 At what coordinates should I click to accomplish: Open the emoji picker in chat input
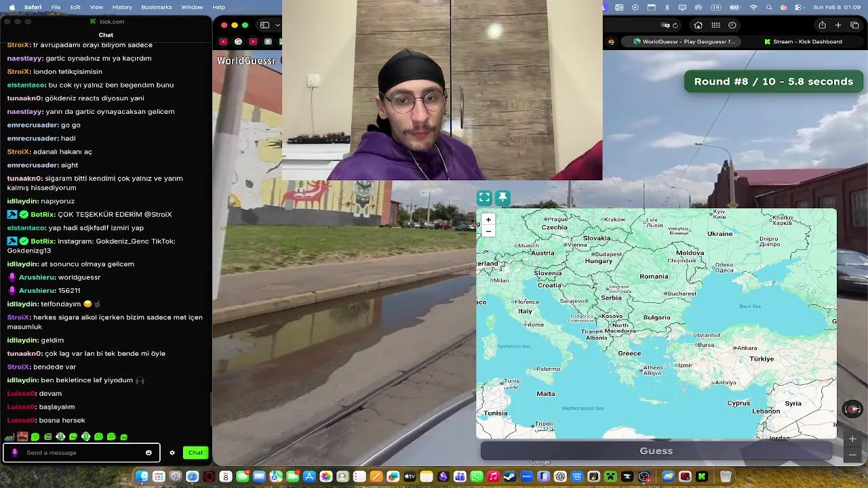(149, 453)
